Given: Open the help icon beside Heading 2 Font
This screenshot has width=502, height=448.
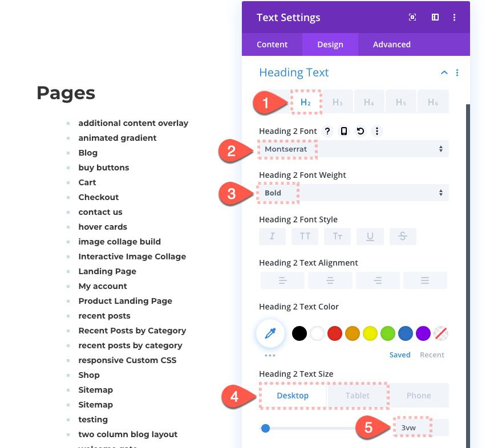Looking at the screenshot, I should (x=327, y=131).
